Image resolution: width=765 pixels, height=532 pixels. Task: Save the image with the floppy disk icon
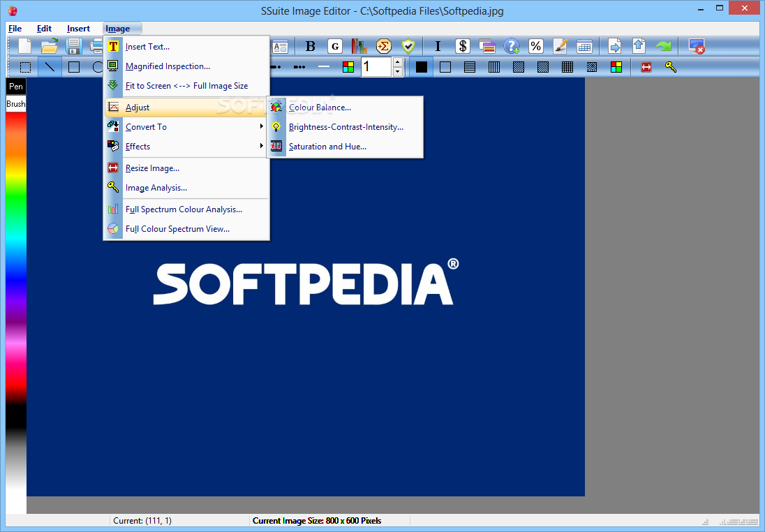[x=74, y=46]
